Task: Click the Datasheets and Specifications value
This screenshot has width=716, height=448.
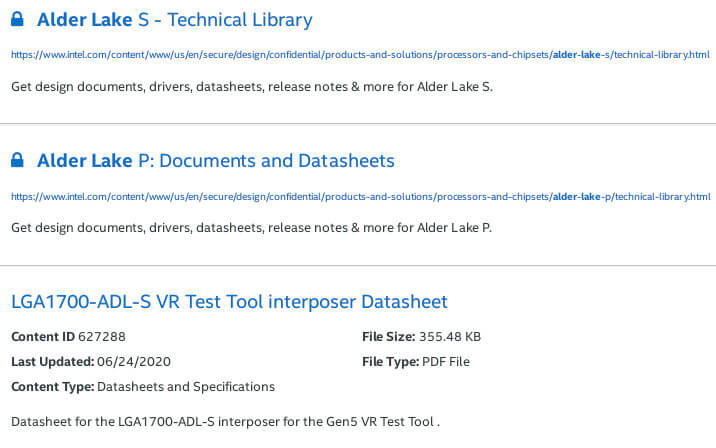Action: pyautogui.click(x=186, y=386)
